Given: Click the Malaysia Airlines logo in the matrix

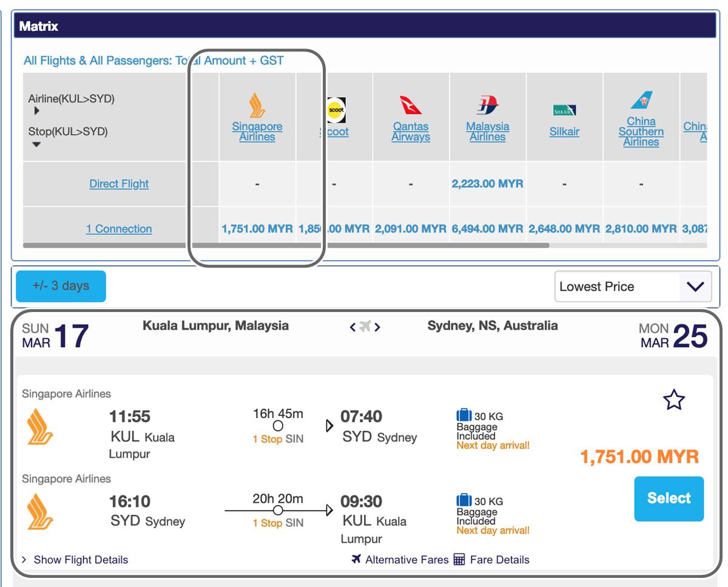Looking at the screenshot, I should pos(488,106).
